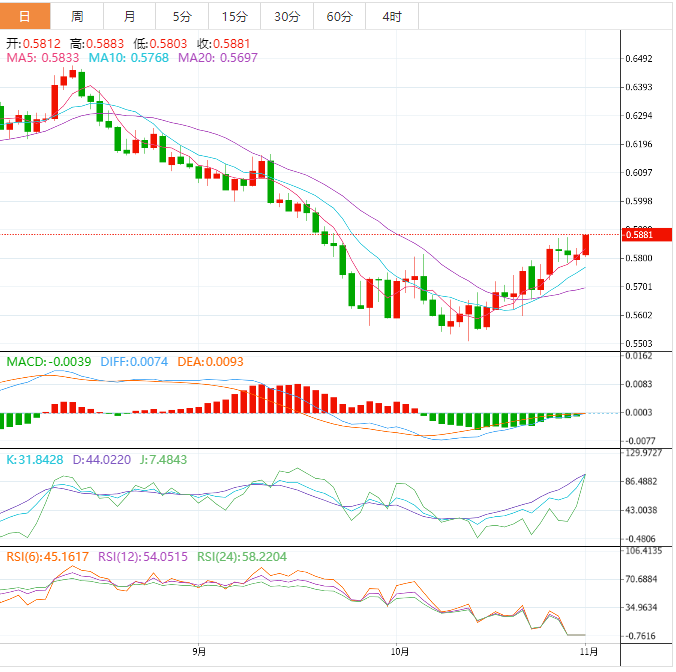Open the 5分 timeframe tab

click(182, 16)
